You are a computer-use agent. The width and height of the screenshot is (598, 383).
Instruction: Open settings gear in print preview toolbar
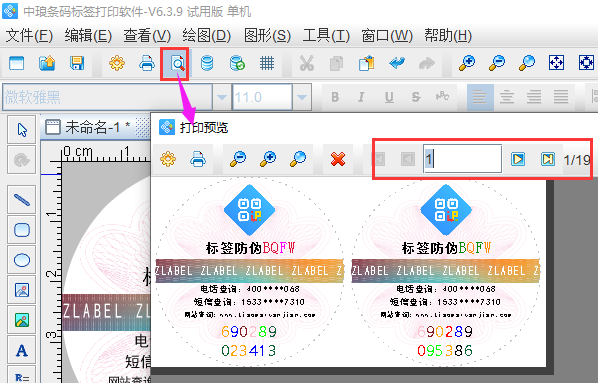168,159
